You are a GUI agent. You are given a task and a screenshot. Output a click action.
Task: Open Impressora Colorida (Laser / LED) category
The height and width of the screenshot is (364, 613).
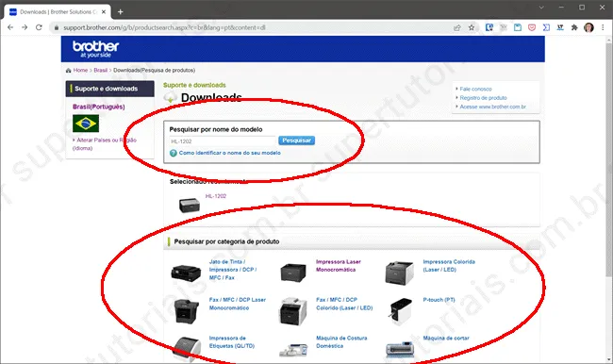tap(449, 266)
